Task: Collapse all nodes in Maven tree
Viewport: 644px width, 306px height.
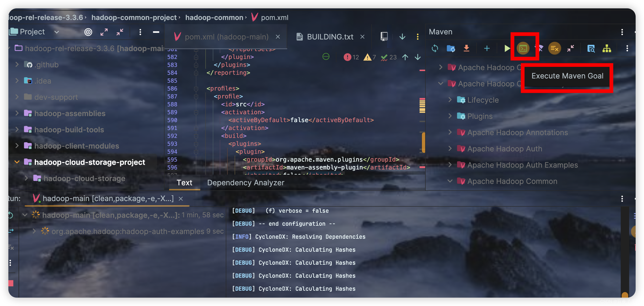Action: coord(571,48)
